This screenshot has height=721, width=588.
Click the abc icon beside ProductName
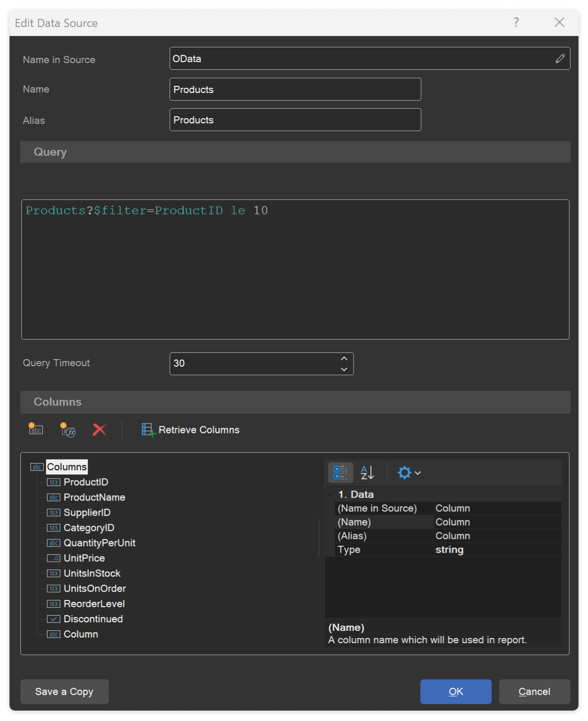tap(53, 497)
